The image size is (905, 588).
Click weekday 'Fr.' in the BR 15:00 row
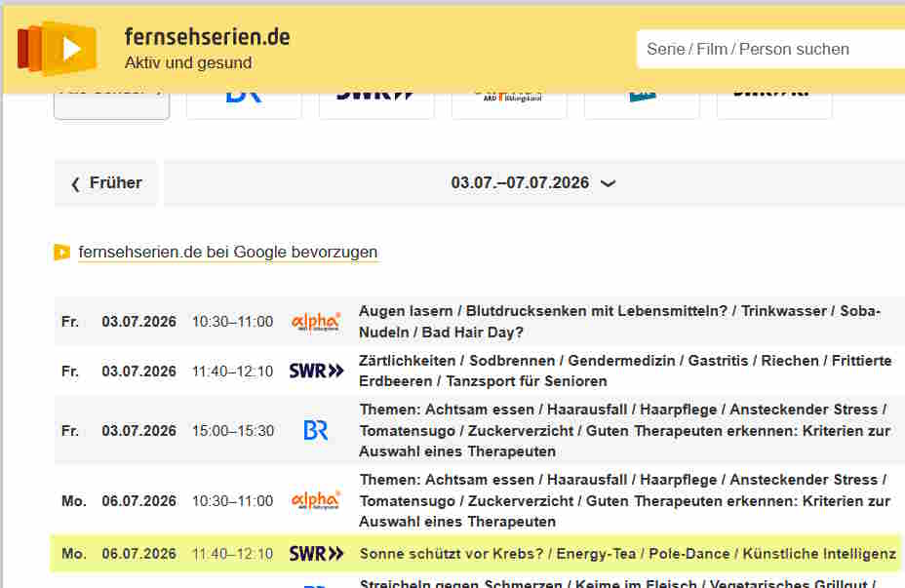point(70,431)
